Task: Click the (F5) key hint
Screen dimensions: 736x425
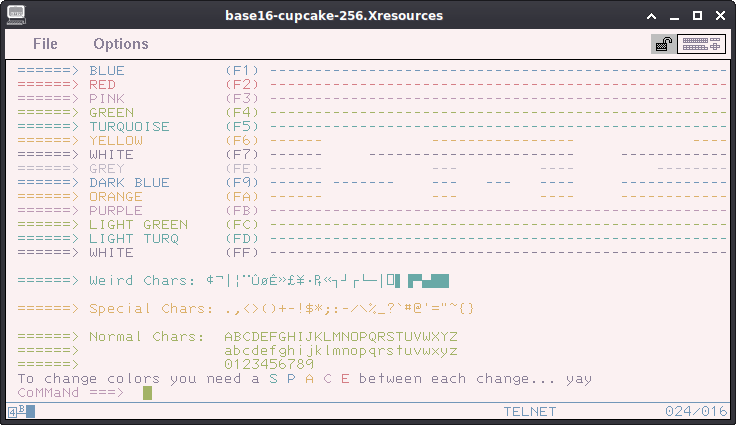Action: pyautogui.click(x=242, y=127)
